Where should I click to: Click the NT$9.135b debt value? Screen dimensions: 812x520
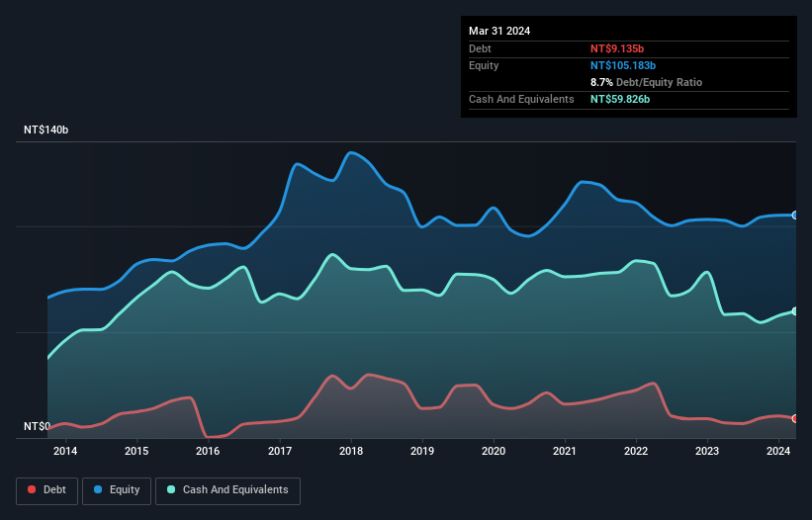pyautogui.click(x=617, y=48)
